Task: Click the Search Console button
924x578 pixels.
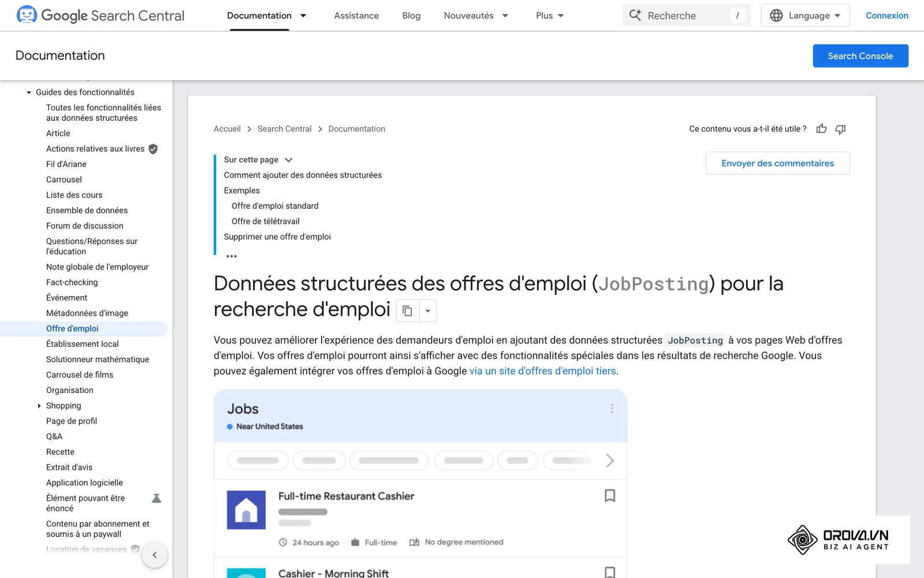Action: click(x=860, y=56)
